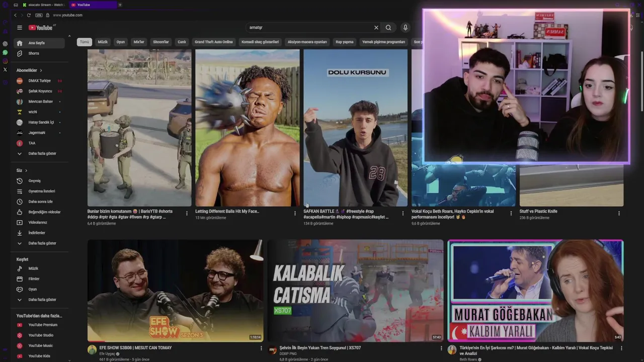The height and width of the screenshot is (362, 644).
Task: Select the Rap yapma filter chip
Action: point(345,42)
